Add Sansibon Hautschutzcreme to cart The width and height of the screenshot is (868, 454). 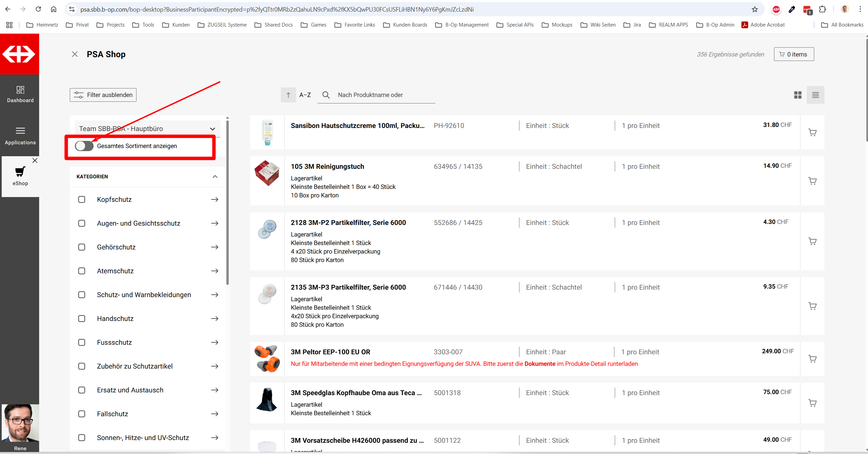[x=812, y=132]
